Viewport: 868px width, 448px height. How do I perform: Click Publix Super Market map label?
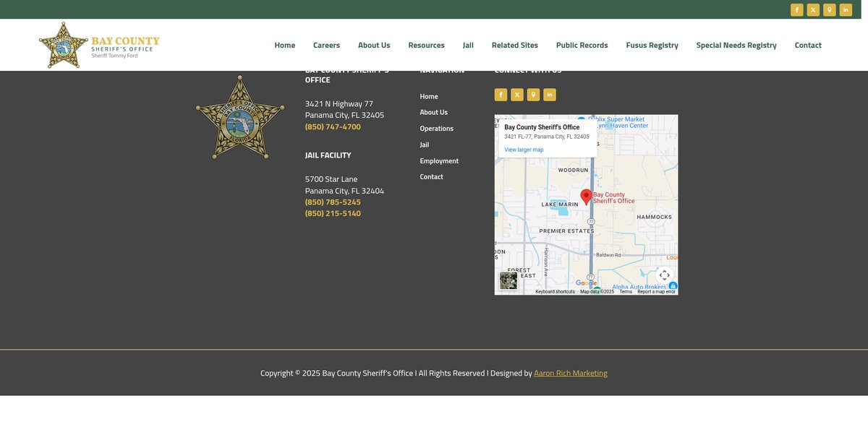616,119
